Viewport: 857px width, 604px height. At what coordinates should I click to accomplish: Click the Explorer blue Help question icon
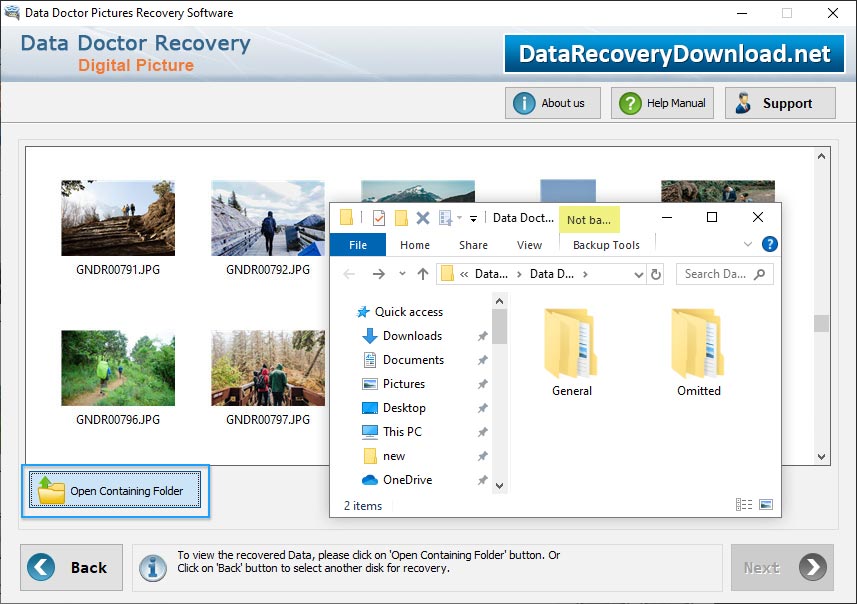tap(770, 244)
